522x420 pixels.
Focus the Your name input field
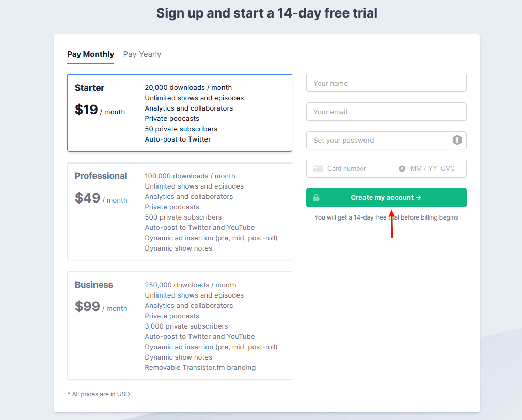click(386, 83)
